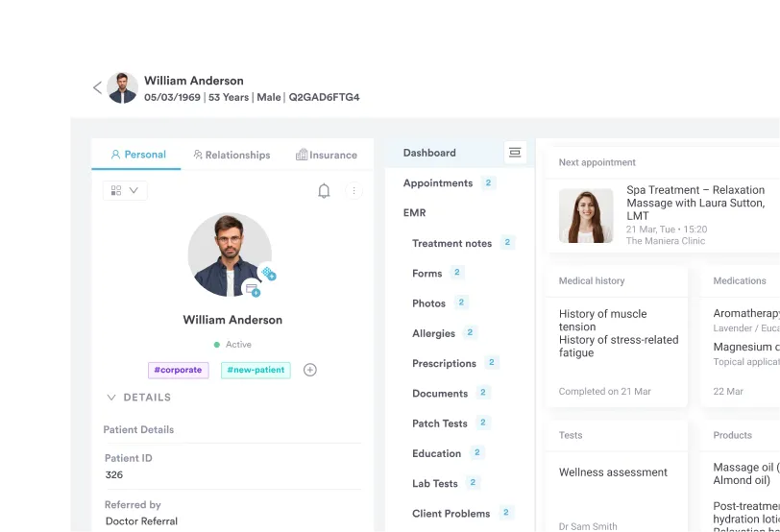
Task: Click Laura Sutton's appointment photo
Action: pyautogui.click(x=586, y=216)
